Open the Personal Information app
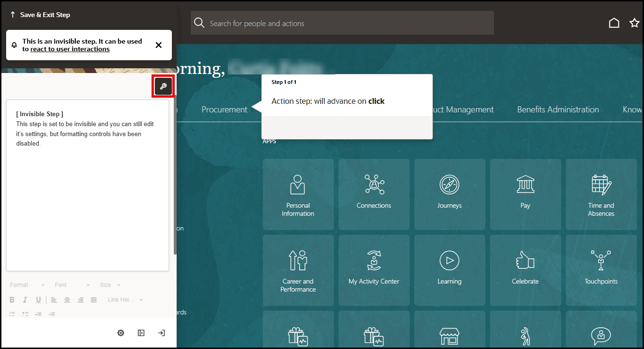Viewport: 644px width, 349px height. click(x=298, y=194)
